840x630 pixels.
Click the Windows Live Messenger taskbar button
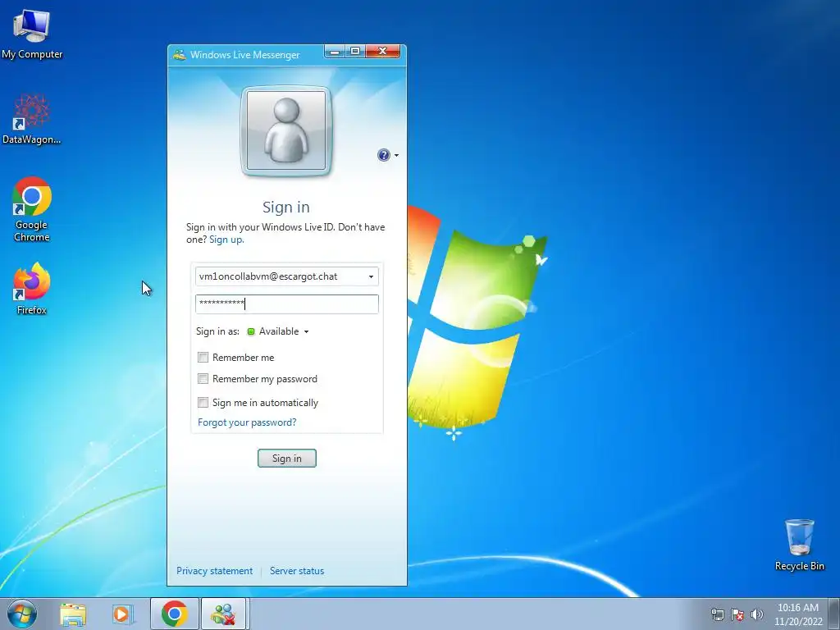223,614
